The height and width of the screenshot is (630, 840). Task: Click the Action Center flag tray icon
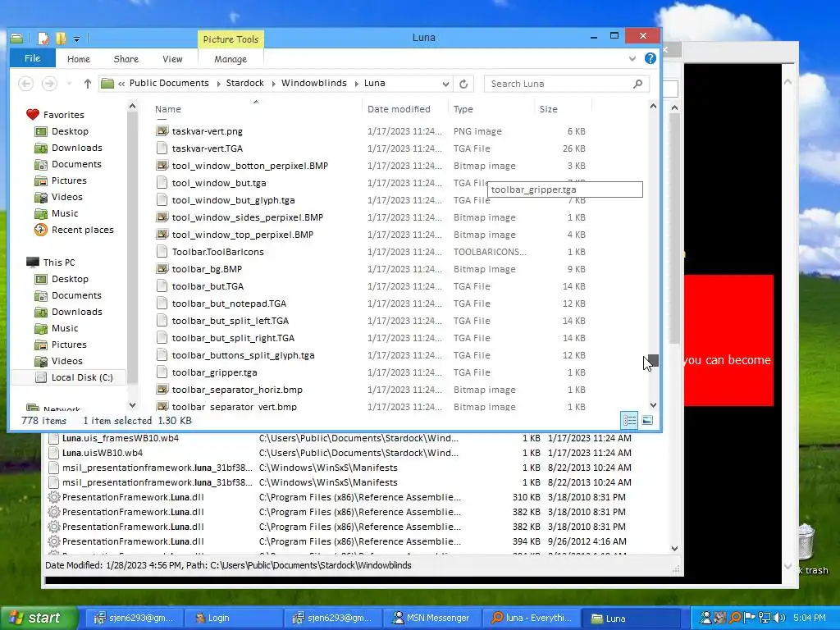tap(750, 618)
